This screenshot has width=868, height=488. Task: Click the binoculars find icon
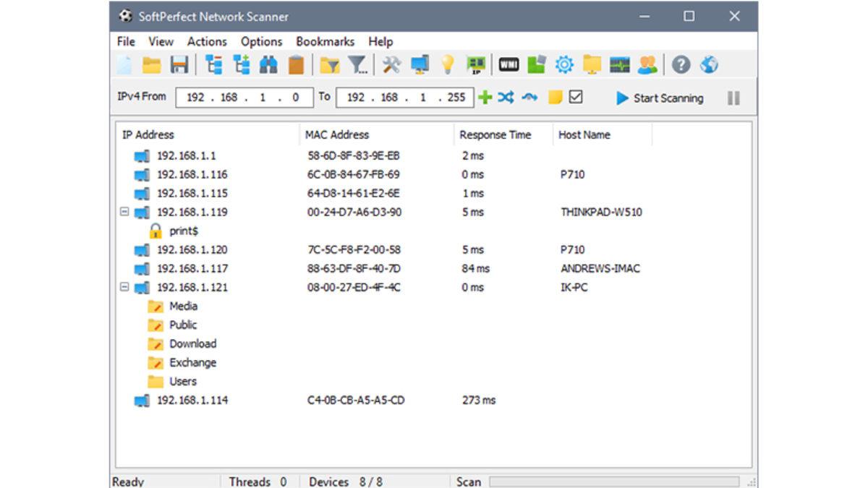click(268, 66)
